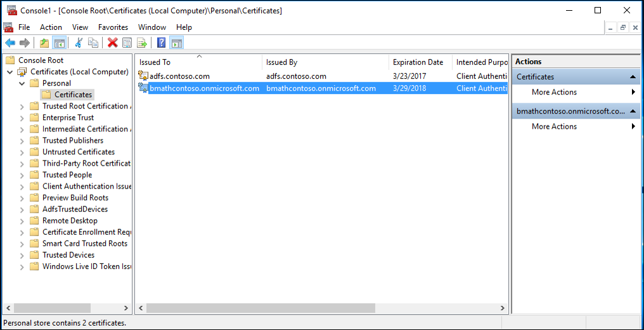Image resolution: width=644 pixels, height=330 pixels.
Task: Delete the selected certificate with the red X
Action: (113, 43)
